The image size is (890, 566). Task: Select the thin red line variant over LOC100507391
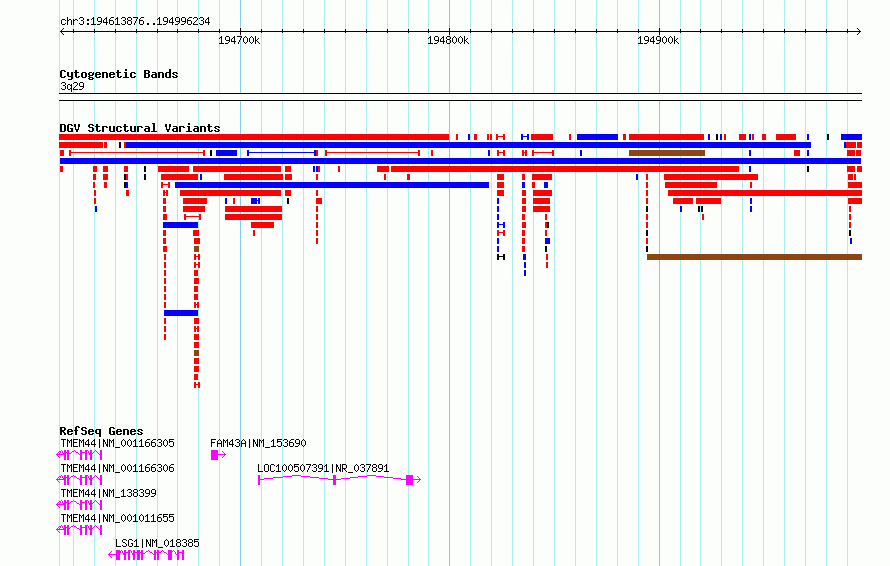(372, 153)
